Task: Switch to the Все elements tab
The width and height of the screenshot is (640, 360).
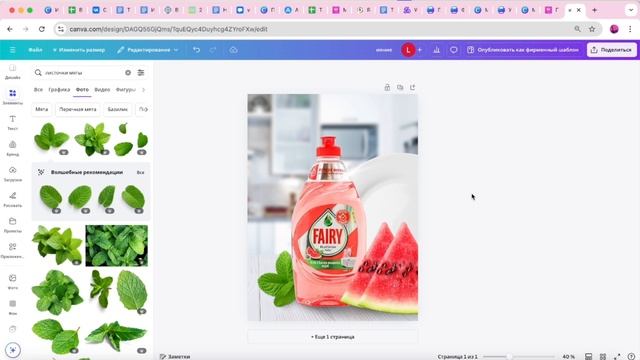Action: [x=38, y=89]
